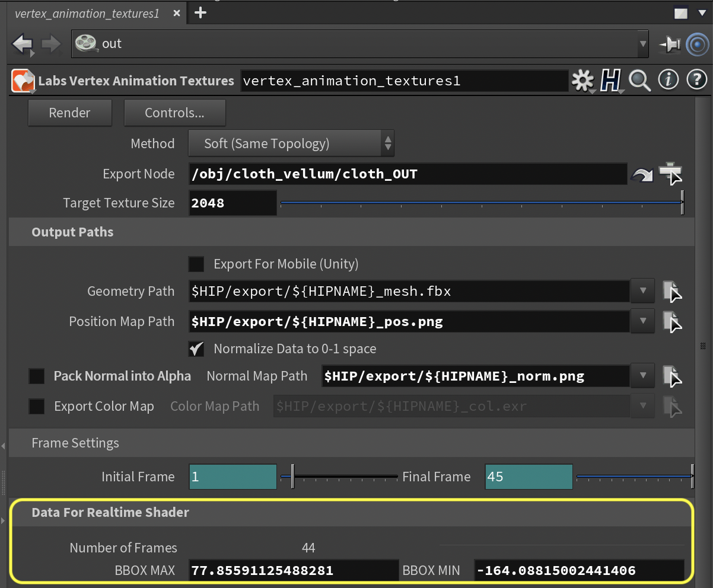Screen dimensions: 713x588
Task: Open the Method dropdown menu
Action: pyautogui.click(x=291, y=143)
